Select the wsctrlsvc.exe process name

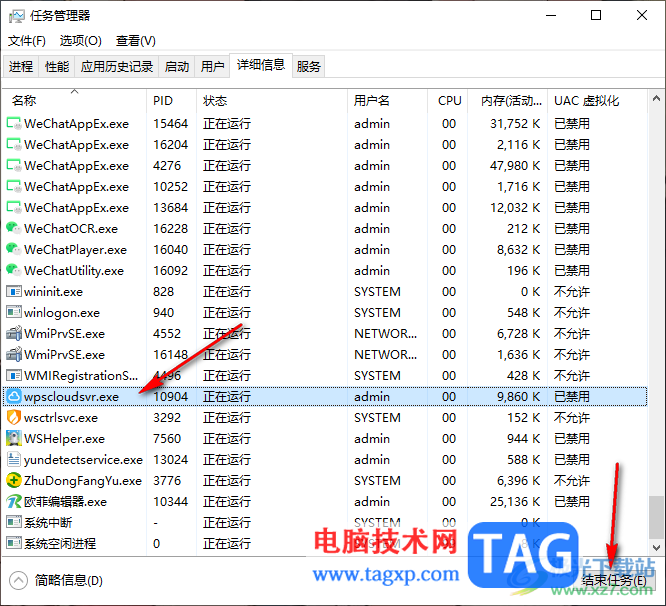[x=61, y=417]
